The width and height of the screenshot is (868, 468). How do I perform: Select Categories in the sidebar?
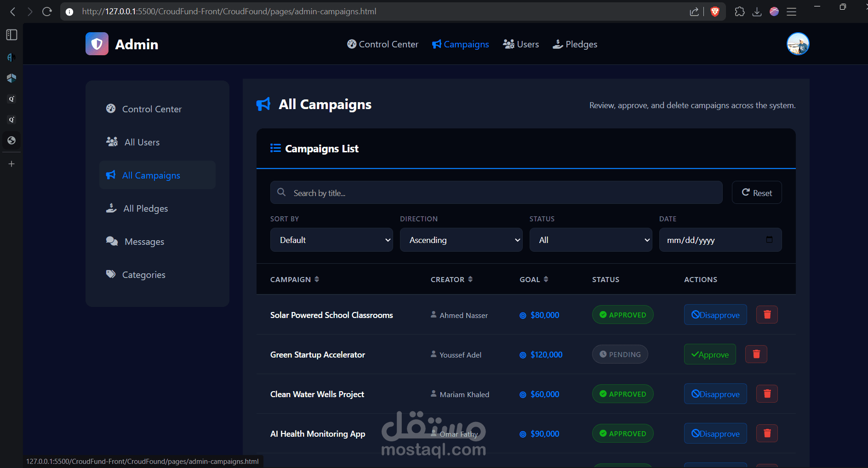tap(157, 275)
